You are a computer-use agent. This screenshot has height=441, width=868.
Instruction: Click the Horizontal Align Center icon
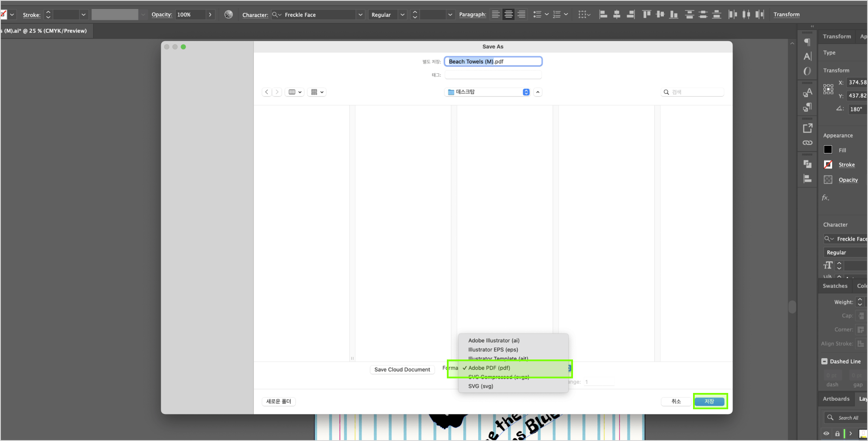[617, 15]
